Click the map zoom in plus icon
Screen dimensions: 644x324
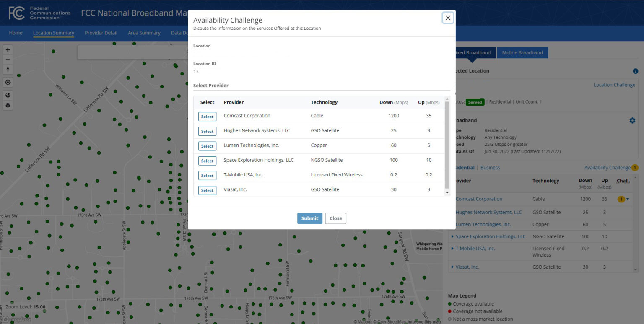coord(8,49)
